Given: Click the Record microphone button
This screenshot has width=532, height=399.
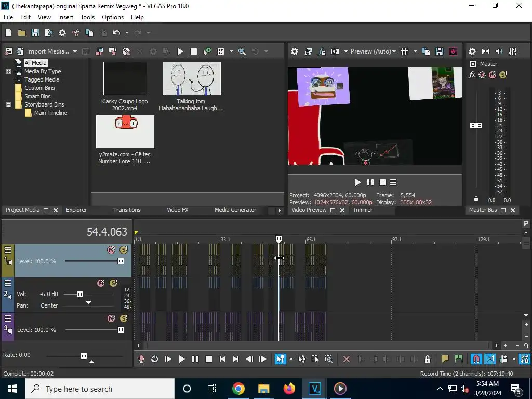Looking at the screenshot, I should tap(141, 359).
